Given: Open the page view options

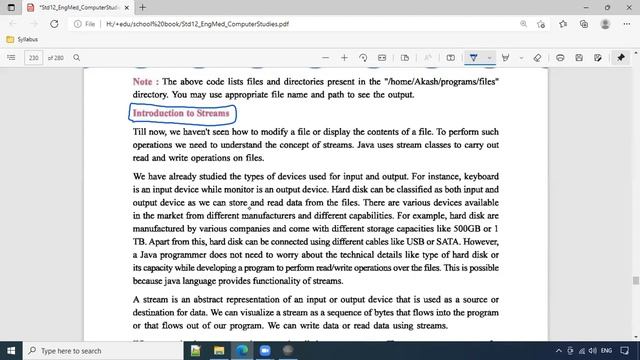Looking at the screenshot, I should (405, 58).
